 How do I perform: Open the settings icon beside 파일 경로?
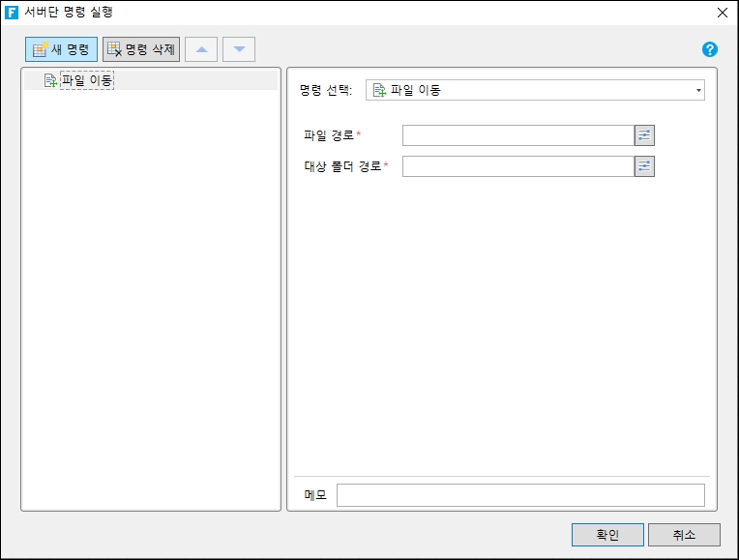(x=644, y=135)
